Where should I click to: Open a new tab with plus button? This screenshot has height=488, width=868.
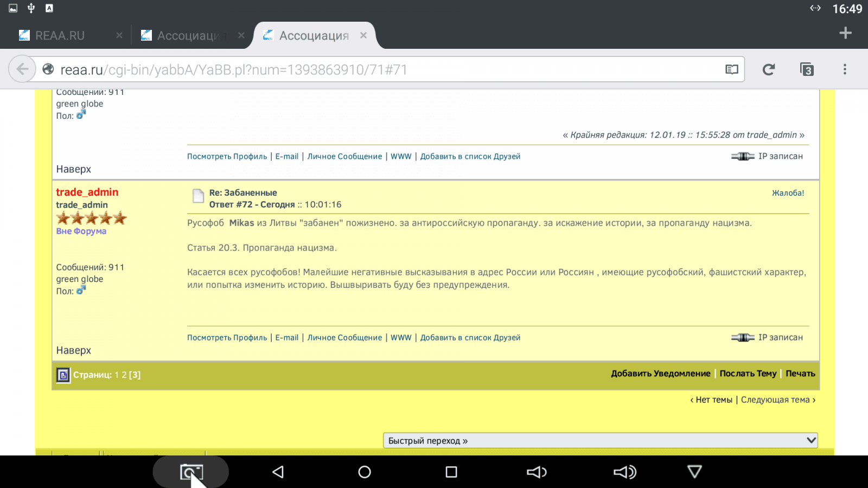[845, 33]
